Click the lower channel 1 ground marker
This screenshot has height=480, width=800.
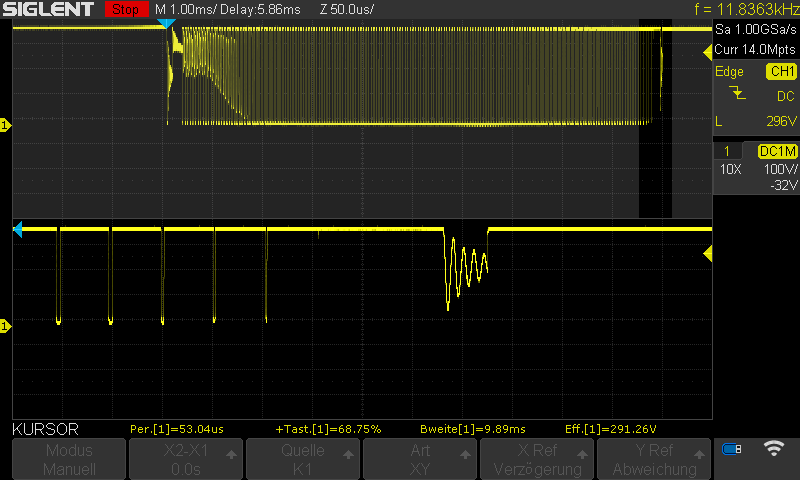(5, 326)
